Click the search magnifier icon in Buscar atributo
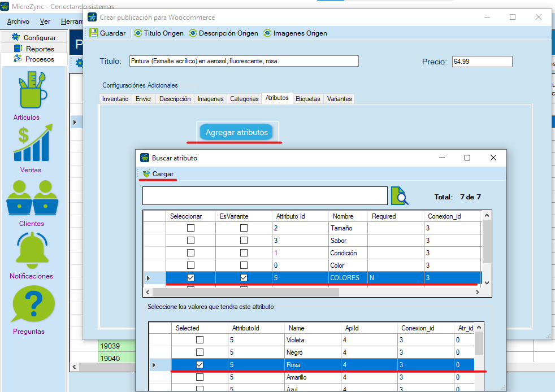Viewport: 555px width, 392px height. [400, 195]
